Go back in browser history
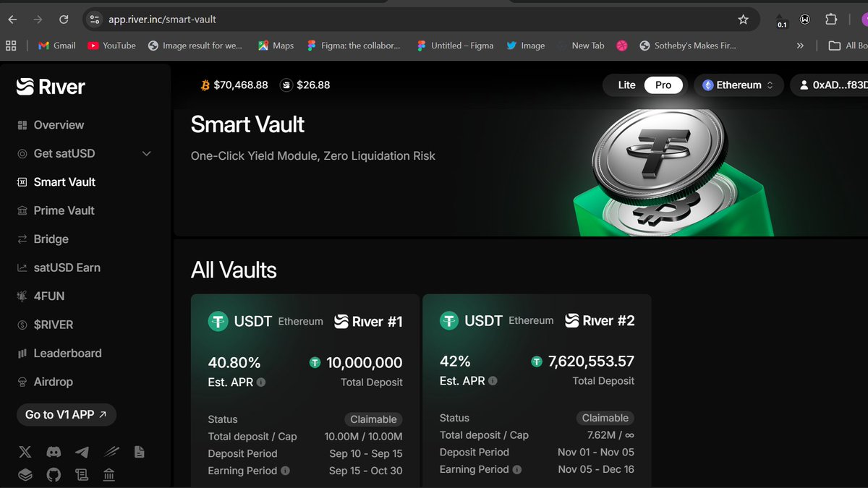 tap(12, 20)
